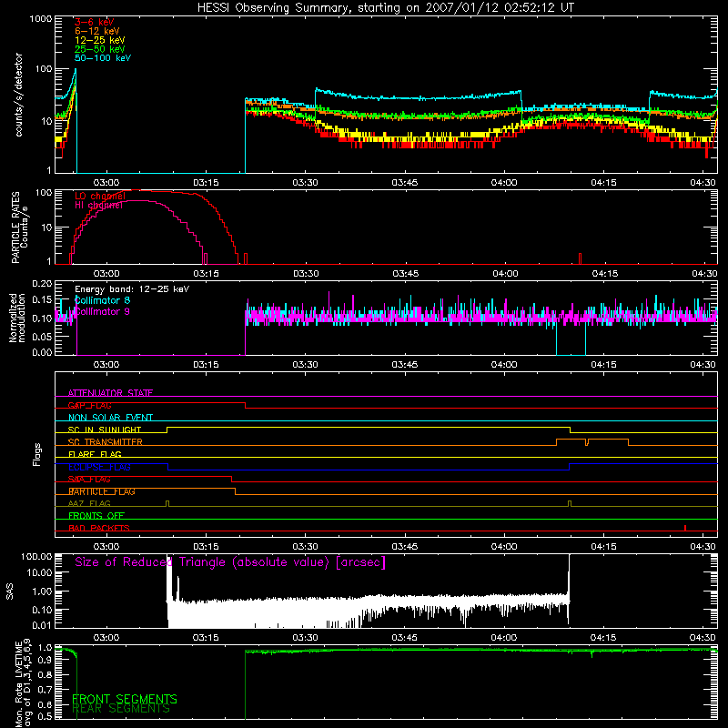
Task: Select the FLARE_FLAG label
Action: coord(95,454)
